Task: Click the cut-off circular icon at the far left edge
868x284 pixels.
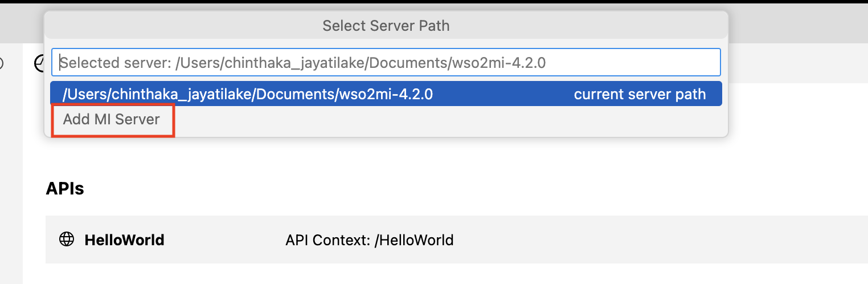Action: (x=2, y=64)
